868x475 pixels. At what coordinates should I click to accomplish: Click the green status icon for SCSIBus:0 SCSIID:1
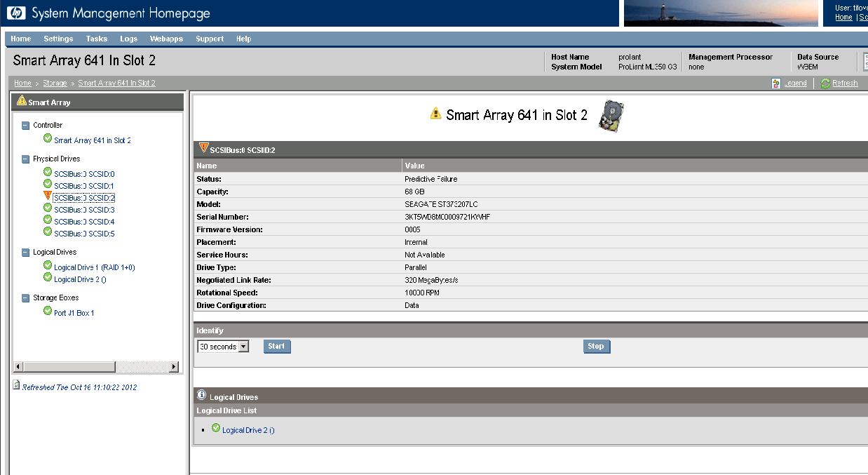pos(48,185)
